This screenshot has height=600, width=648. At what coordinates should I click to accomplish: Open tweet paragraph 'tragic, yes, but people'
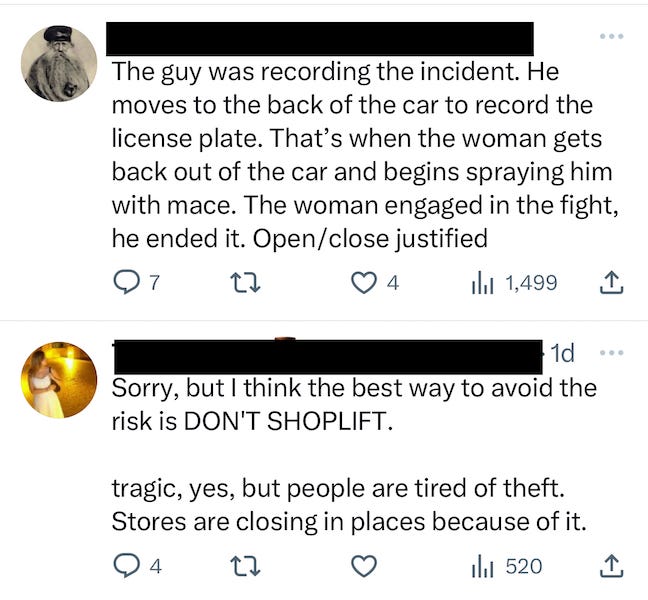pos(349,505)
